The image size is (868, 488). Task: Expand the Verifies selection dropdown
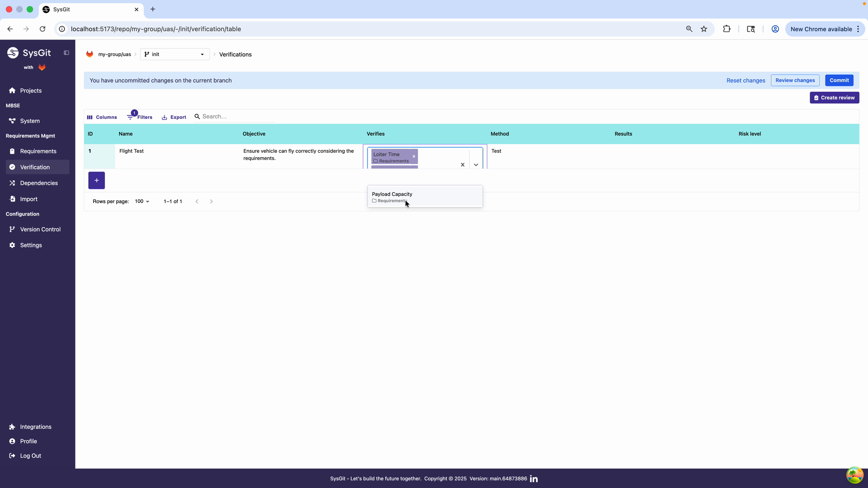[x=476, y=164]
